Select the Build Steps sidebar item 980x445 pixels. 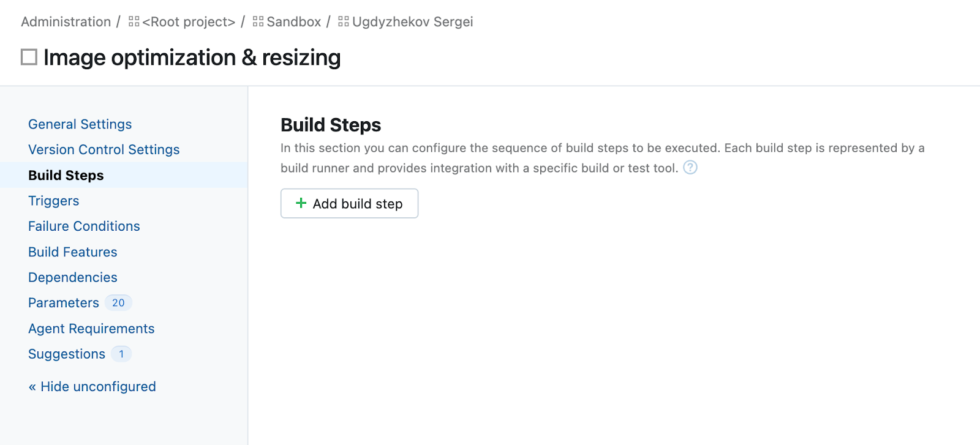(x=66, y=176)
